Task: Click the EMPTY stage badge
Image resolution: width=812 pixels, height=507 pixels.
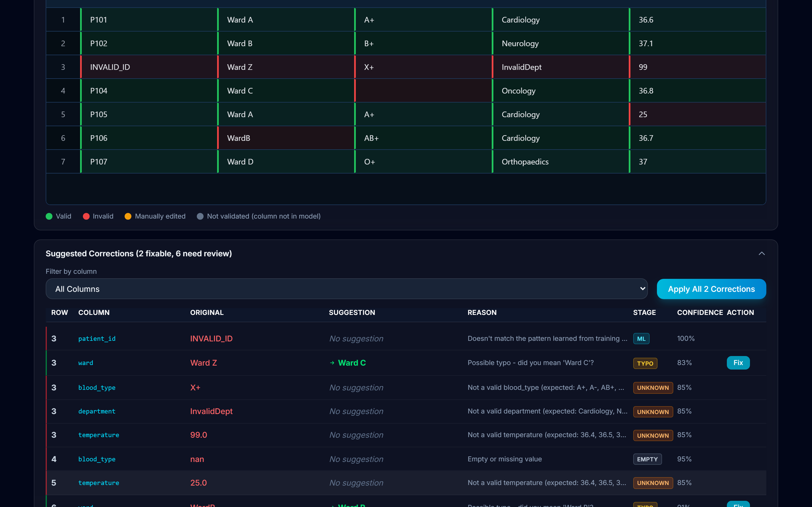Action: (647, 459)
